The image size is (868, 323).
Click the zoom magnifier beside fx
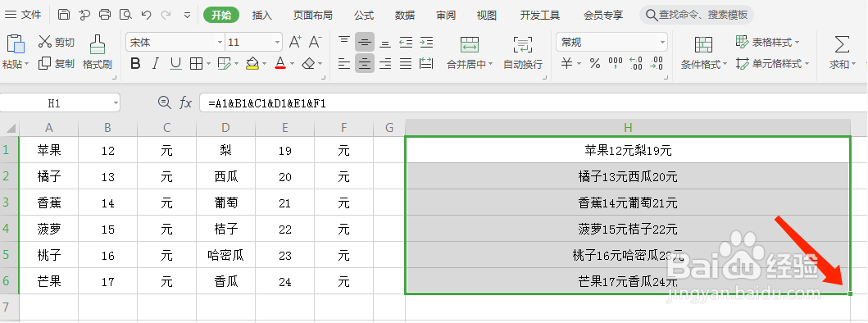(x=165, y=102)
